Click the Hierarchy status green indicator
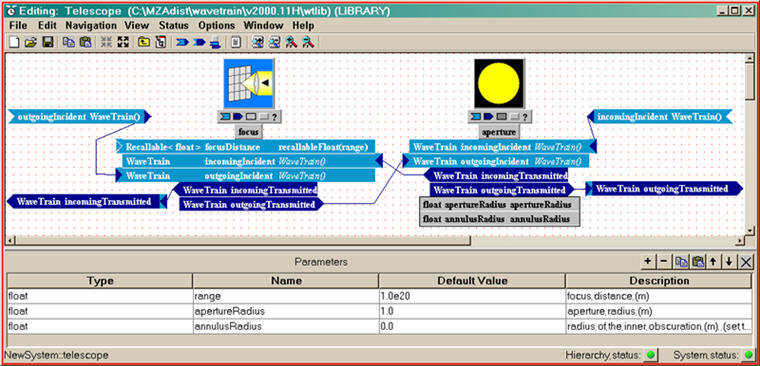 [x=650, y=355]
